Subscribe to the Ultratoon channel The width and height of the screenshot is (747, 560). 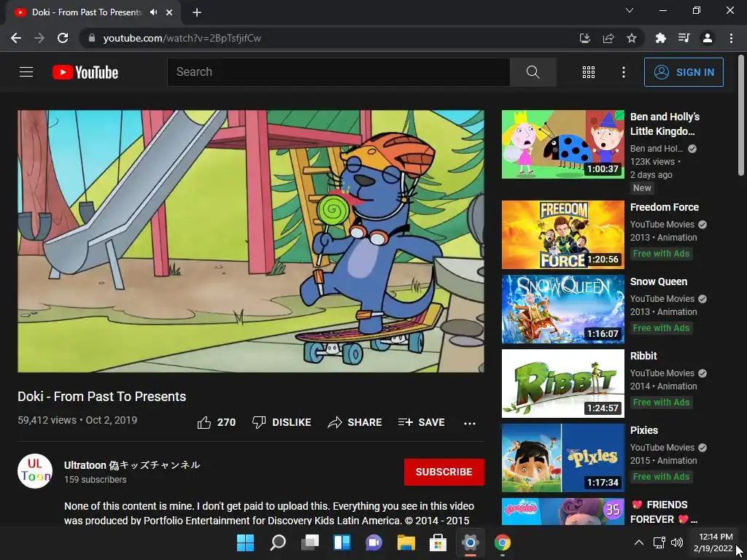tap(444, 472)
